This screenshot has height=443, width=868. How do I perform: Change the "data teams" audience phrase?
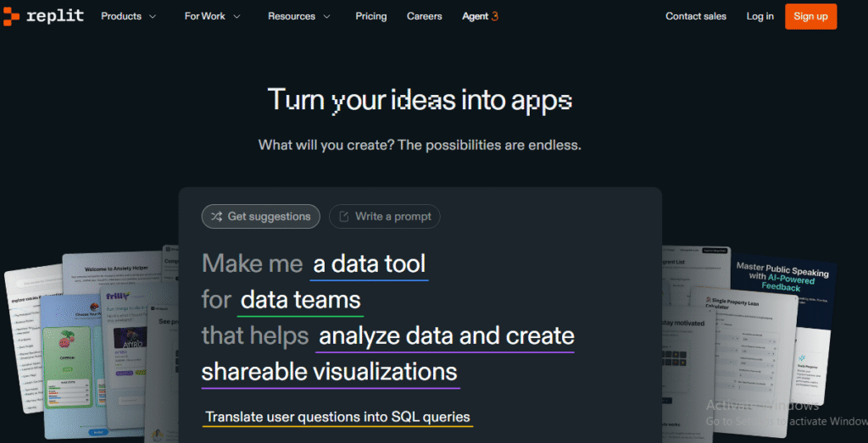[x=301, y=300]
